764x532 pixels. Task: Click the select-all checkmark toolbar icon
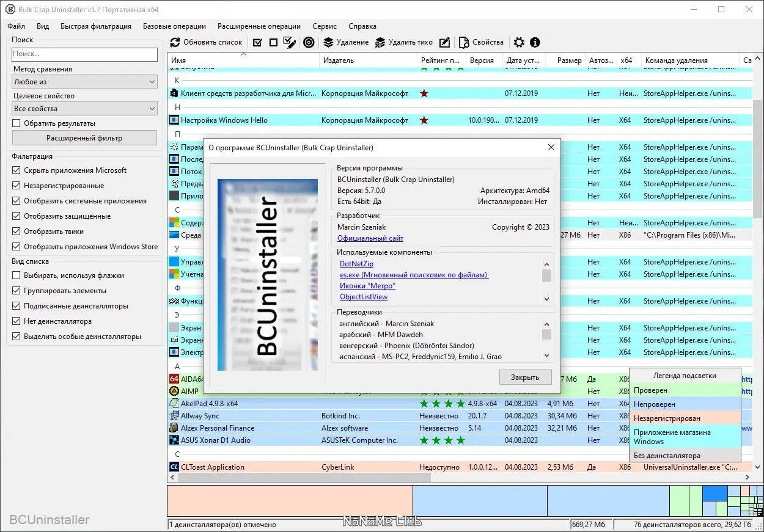[257, 42]
